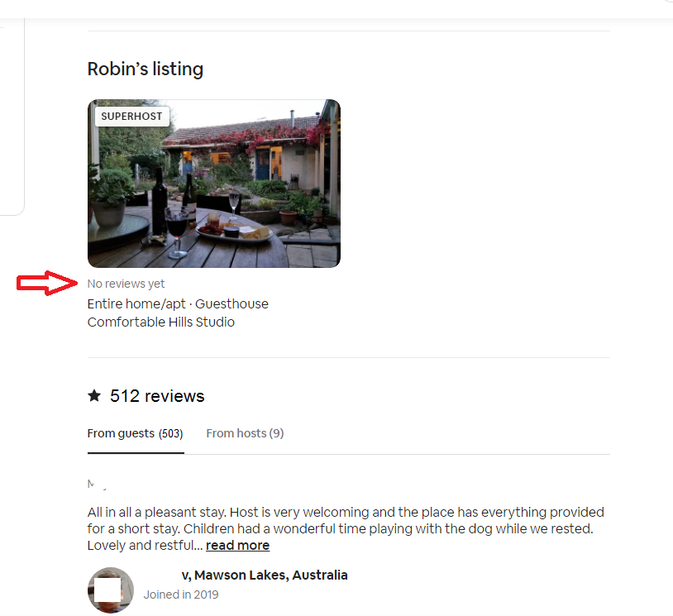
Task: Click the star icon beside 512 reviews
Action: (94, 395)
